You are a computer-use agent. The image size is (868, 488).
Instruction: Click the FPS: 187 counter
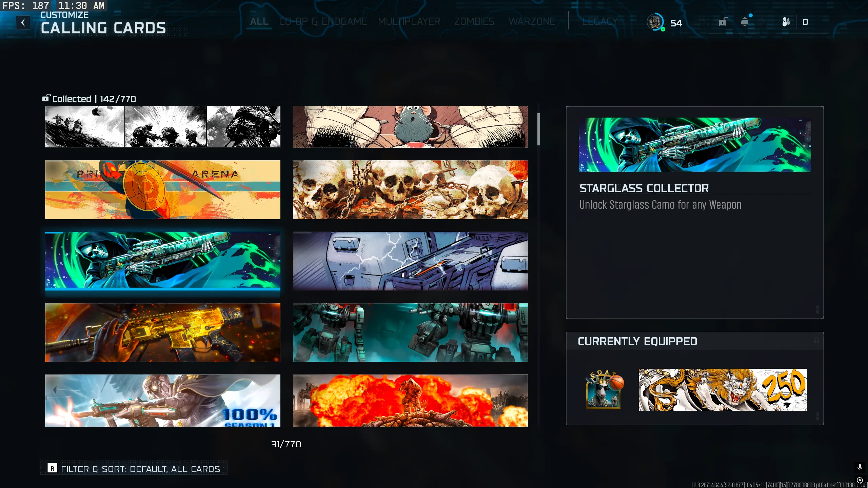pos(26,5)
